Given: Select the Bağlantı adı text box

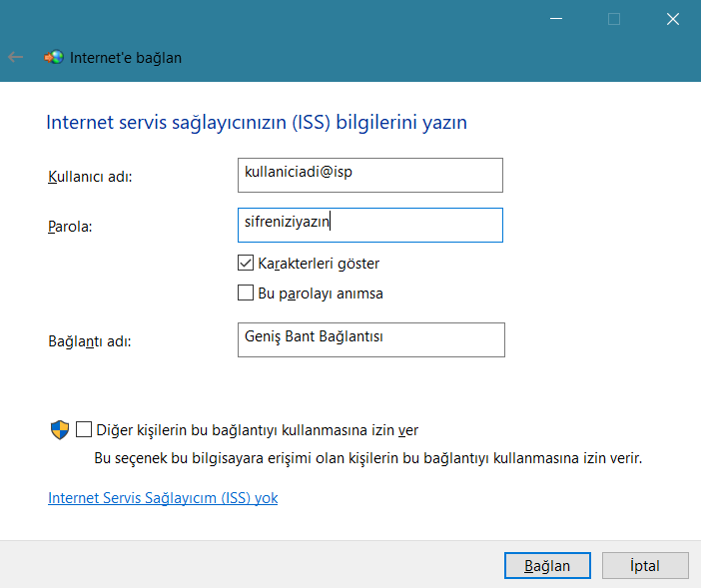Looking at the screenshot, I should pyautogui.click(x=369, y=339).
